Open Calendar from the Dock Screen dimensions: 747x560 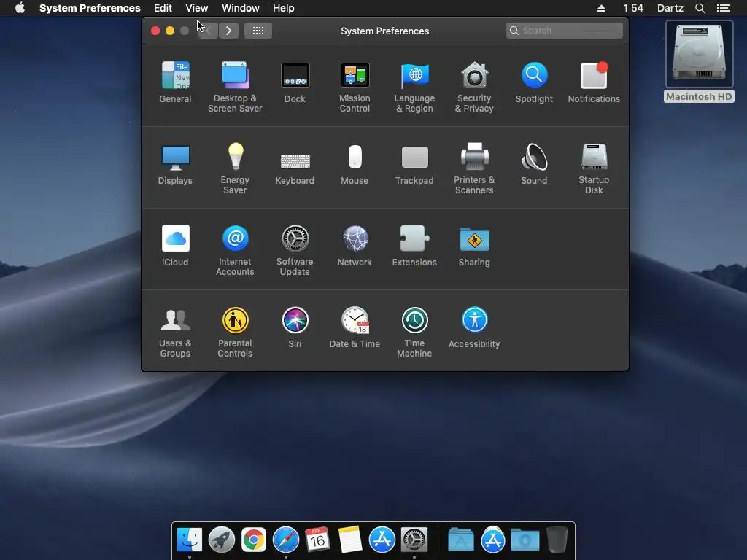(x=317, y=540)
